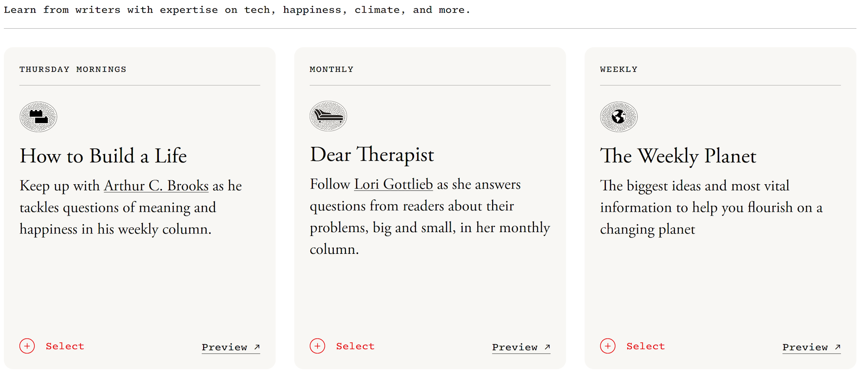Click the globe icon for The Weekly Planet
The height and width of the screenshot is (372, 868).
coord(618,117)
